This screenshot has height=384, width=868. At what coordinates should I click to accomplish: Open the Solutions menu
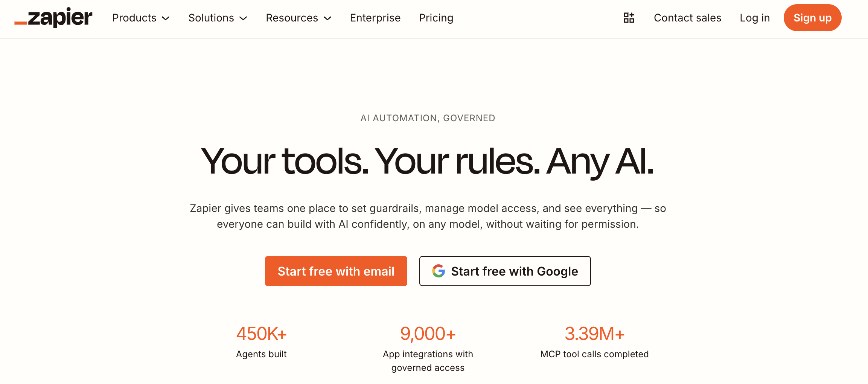pos(218,18)
